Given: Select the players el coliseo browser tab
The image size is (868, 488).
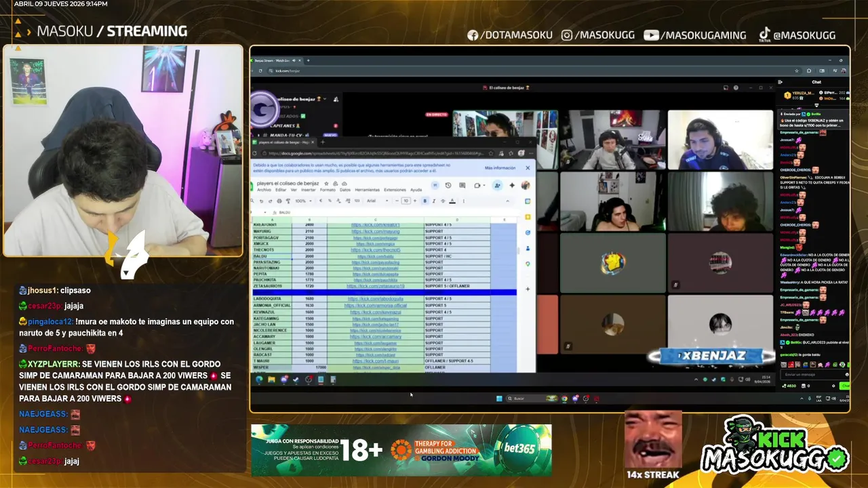Looking at the screenshot, I should tap(285, 142).
